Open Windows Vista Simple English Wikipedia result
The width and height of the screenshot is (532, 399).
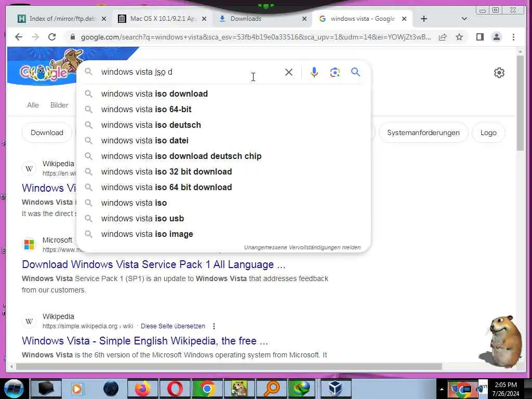click(145, 341)
